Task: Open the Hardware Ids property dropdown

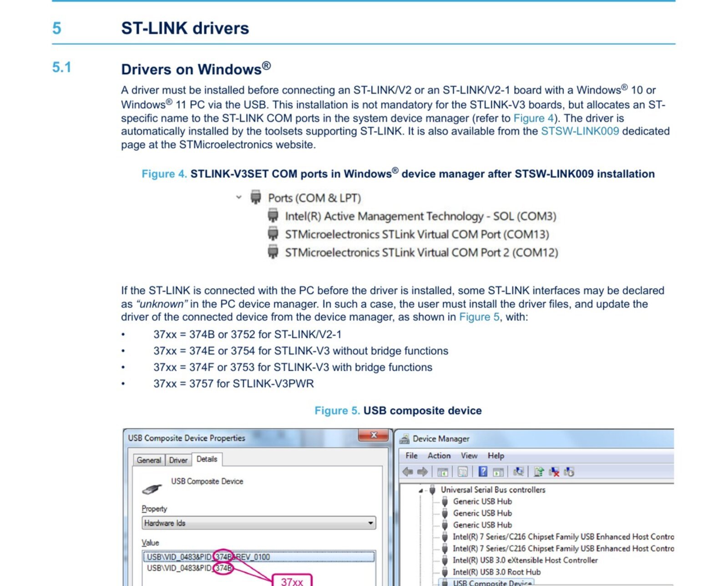Action: point(371,523)
